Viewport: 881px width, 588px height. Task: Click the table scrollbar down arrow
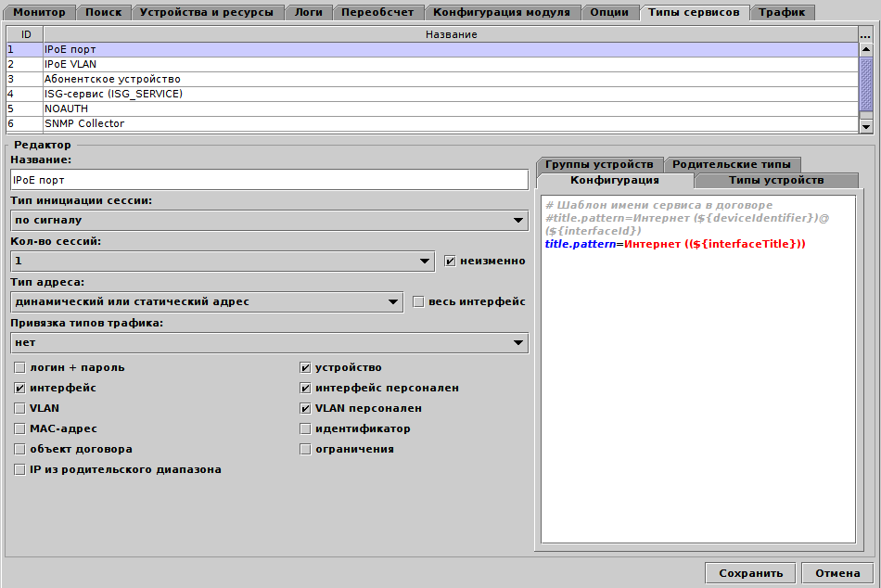866,126
